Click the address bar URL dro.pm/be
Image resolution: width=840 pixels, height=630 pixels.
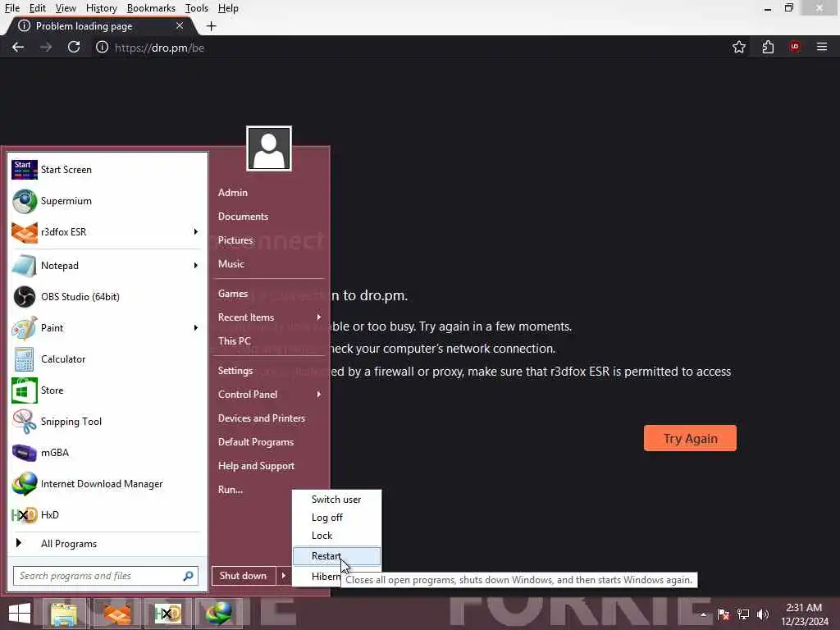(160, 48)
